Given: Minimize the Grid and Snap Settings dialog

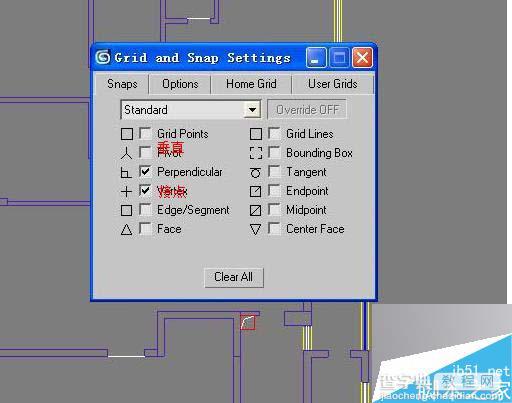Looking at the screenshot, I should click(x=316, y=58).
